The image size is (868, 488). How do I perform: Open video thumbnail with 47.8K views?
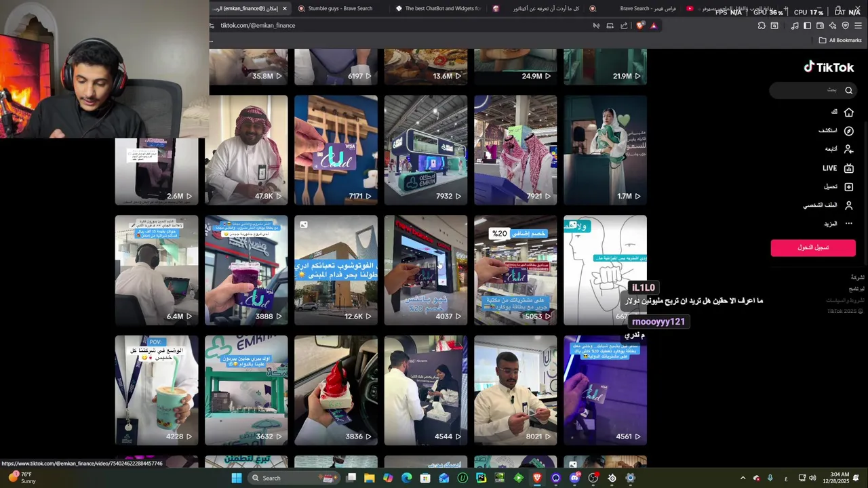246,150
